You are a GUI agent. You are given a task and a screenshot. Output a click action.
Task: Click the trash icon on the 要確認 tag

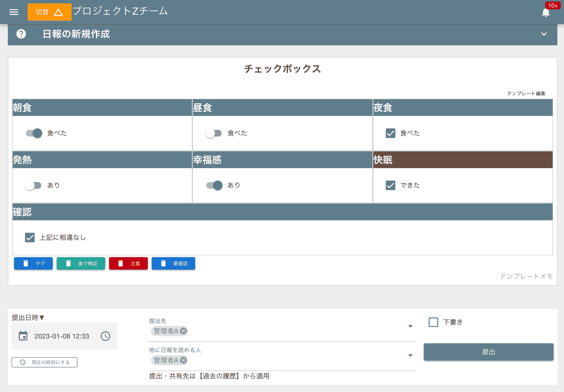(x=163, y=263)
